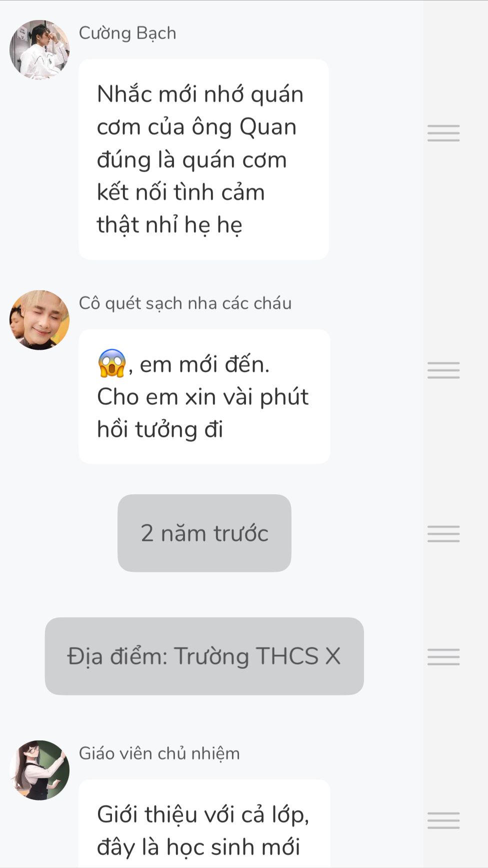The height and width of the screenshot is (868, 488).
Task: Click the 'Giáo viên chủ nhiệm' name label
Action: pyautogui.click(x=159, y=753)
